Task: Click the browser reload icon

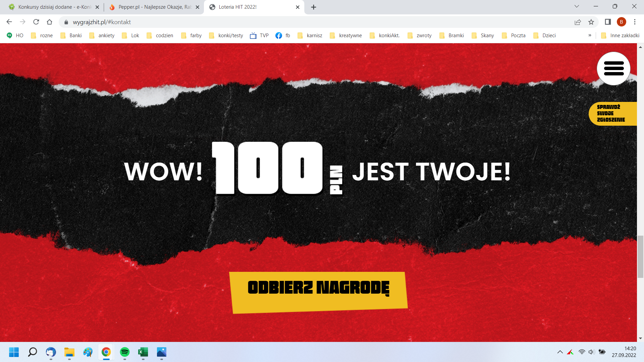Action: (36, 22)
